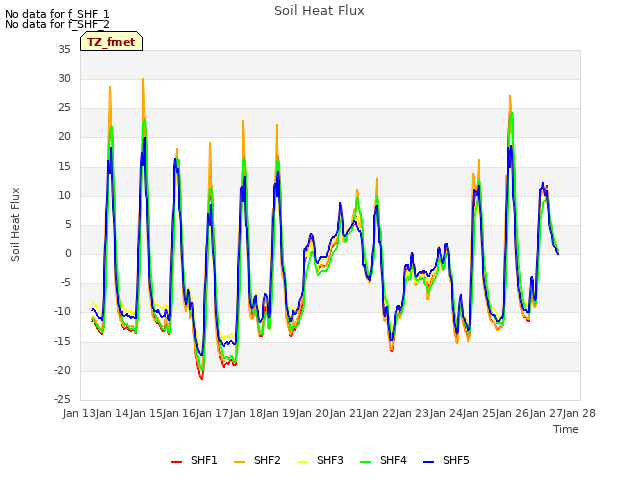Click the SHF1 legend label
Image resolution: width=640 pixels, height=480 pixels.
[204, 460]
